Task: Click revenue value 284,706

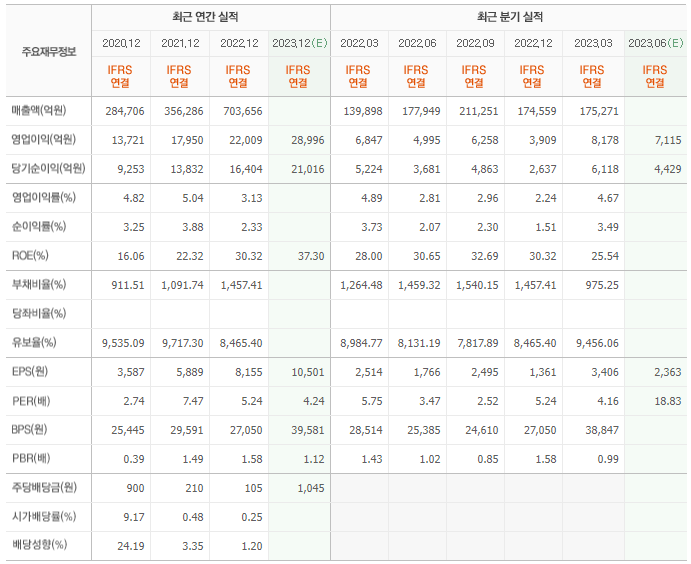Action: [125, 111]
